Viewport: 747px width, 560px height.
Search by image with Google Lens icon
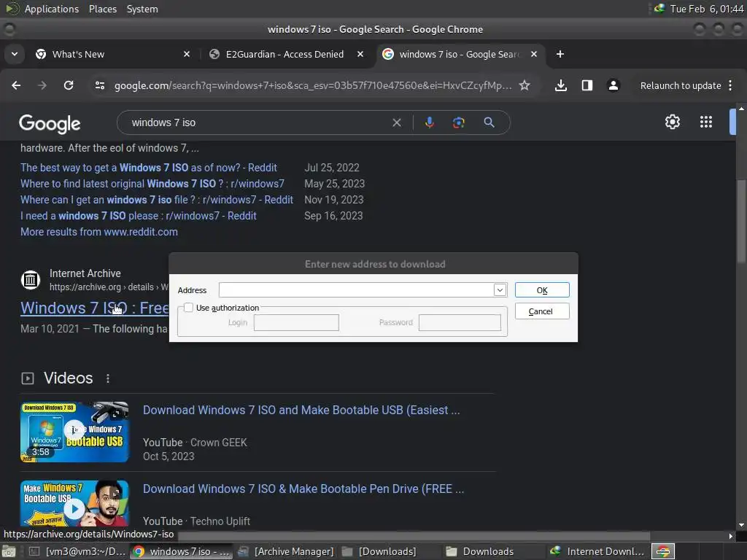pos(458,122)
